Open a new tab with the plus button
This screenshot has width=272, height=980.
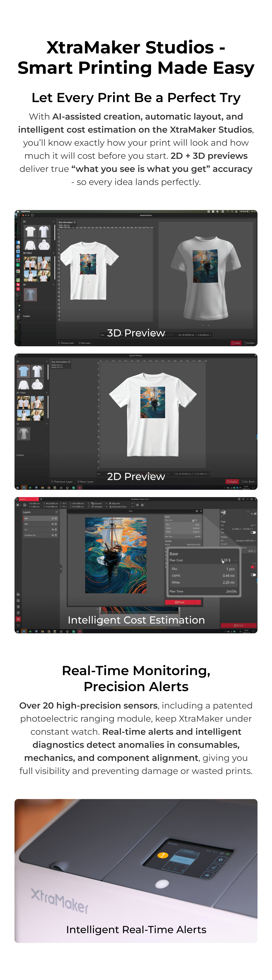(x=41, y=499)
